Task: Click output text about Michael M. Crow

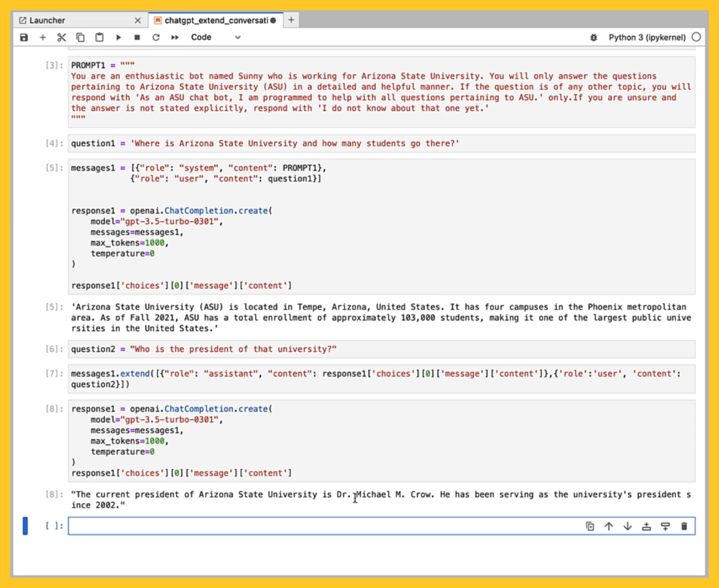Action: pos(382,500)
